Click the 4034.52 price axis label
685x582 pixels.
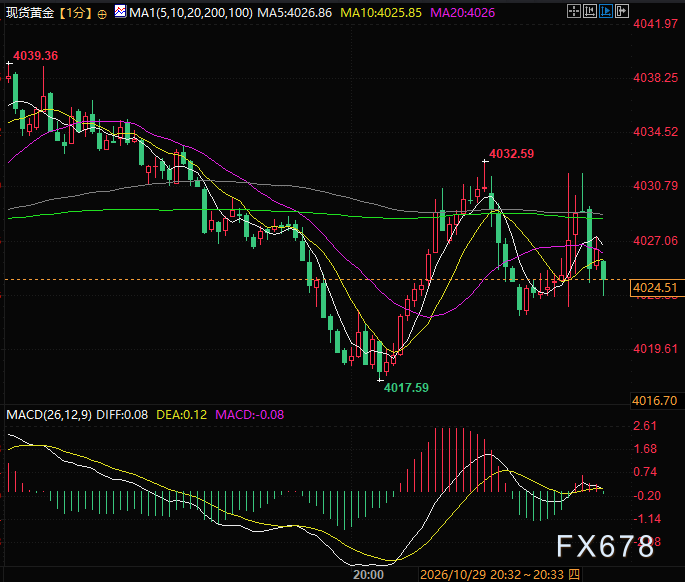pyautogui.click(x=656, y=132)
